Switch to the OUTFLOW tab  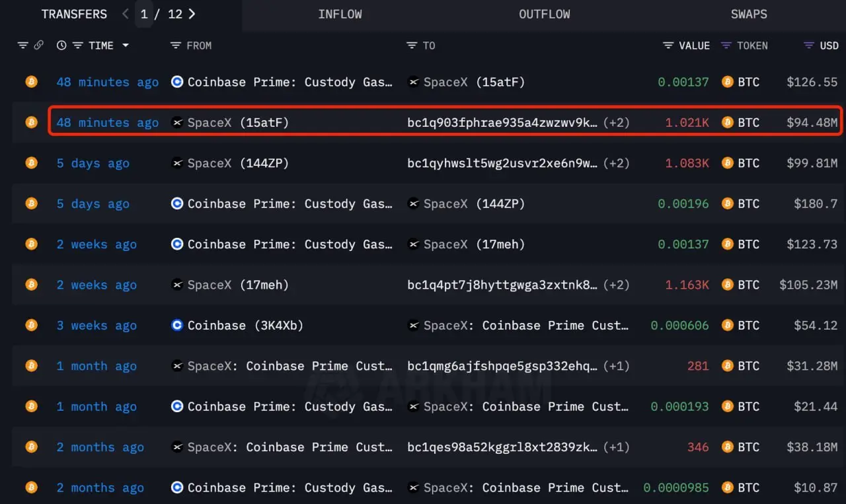[545, 14]
